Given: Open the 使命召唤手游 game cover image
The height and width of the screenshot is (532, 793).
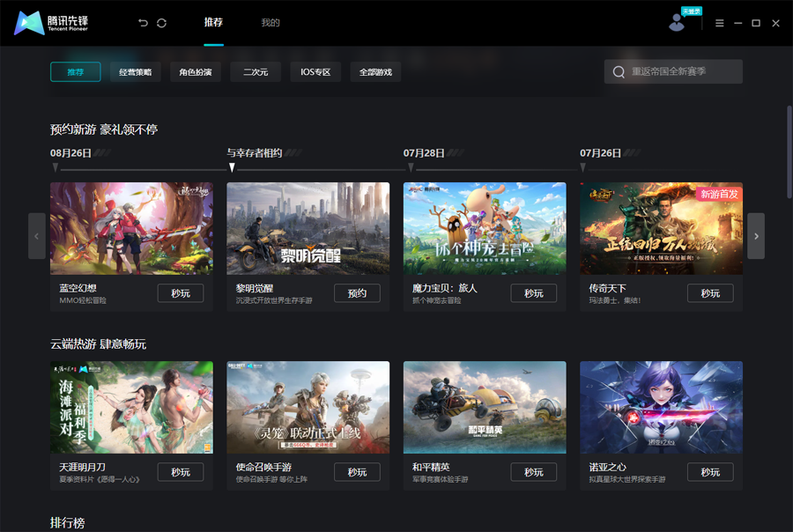Looking at the screenshot, I should (x=308, y=407).
